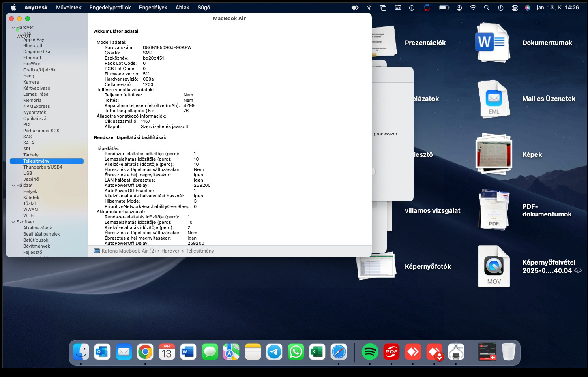Open the PDF-dokumentumok desktop stack

(x=494, y=210)
